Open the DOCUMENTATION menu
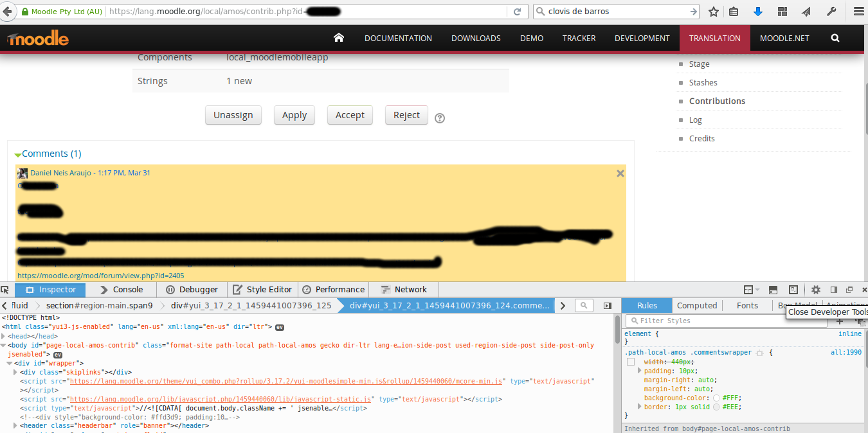 [x=398, y=38]
